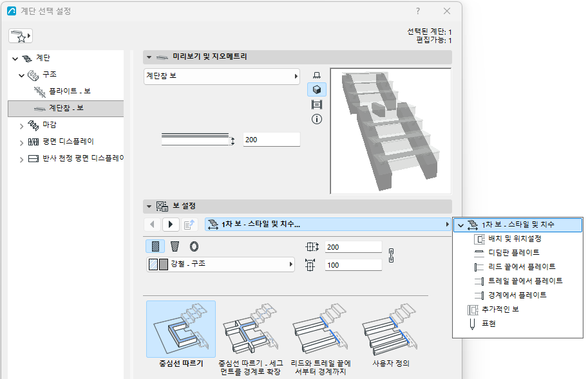The image size is (588, 379).
Task: Open the info icon beside preview
Action: tap(317, 119)
